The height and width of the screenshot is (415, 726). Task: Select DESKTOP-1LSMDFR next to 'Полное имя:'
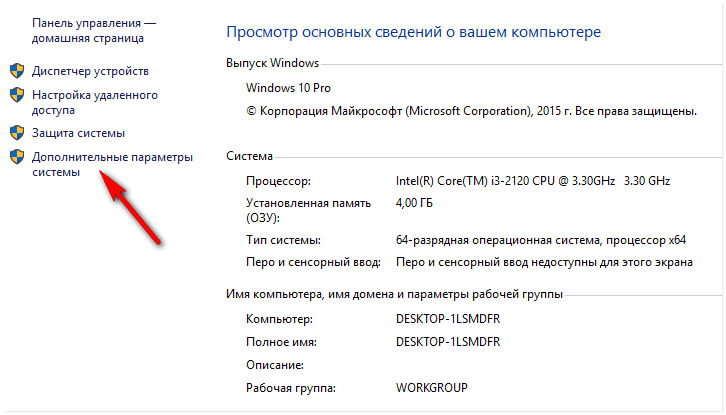coord(448,342)
